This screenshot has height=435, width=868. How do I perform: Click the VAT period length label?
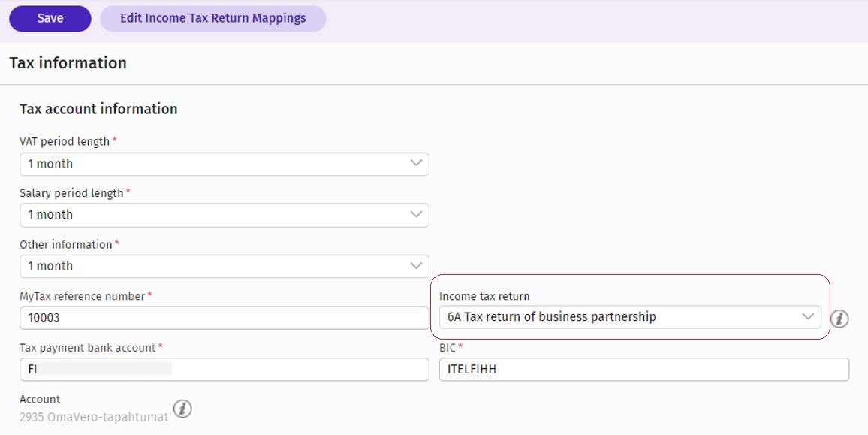coord(65,141)
